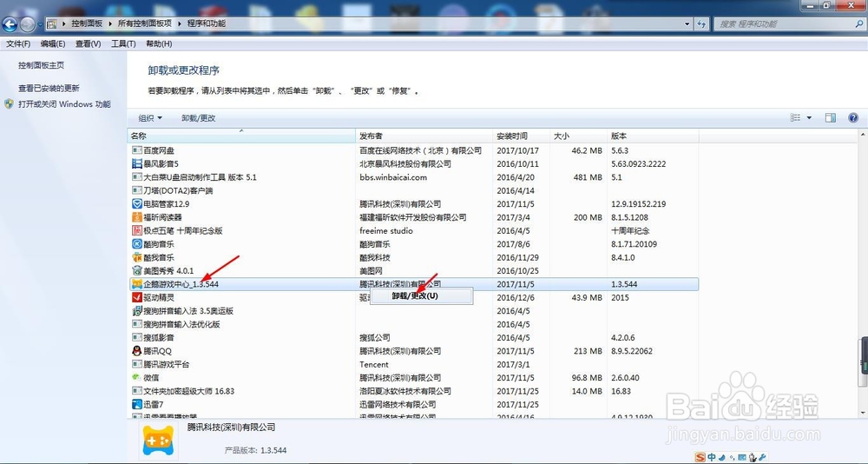
Task: Click the 企鹅游戏中心 list icon
Action: pos(137,284)
